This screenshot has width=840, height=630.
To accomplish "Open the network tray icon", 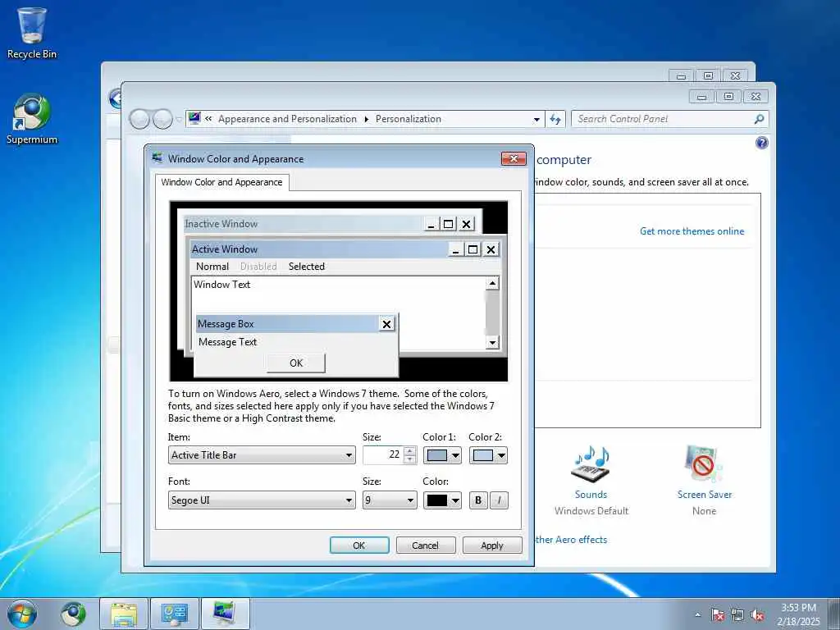I will point(737,615).
